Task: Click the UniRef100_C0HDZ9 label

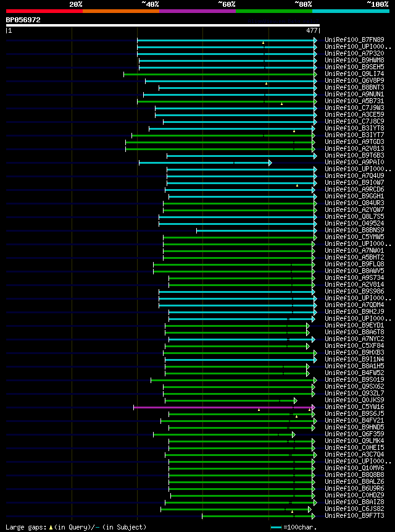Action: [x=354, y=495]
